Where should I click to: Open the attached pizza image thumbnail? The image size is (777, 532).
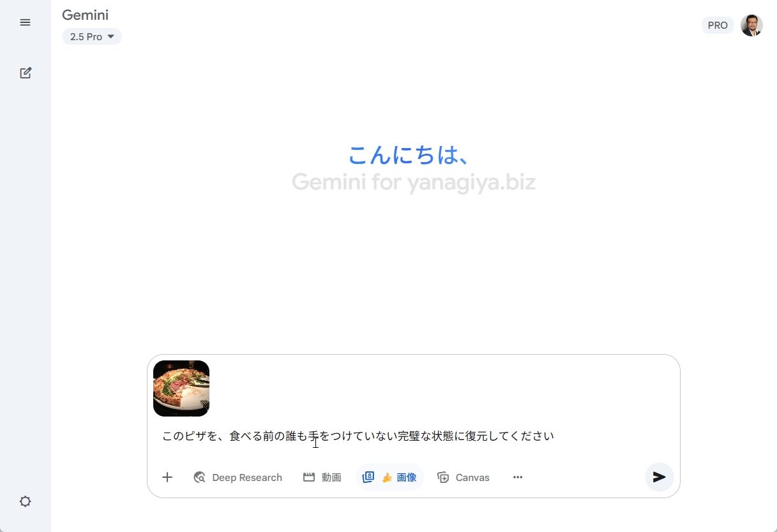pyautogui.click(x=181, y=388)
